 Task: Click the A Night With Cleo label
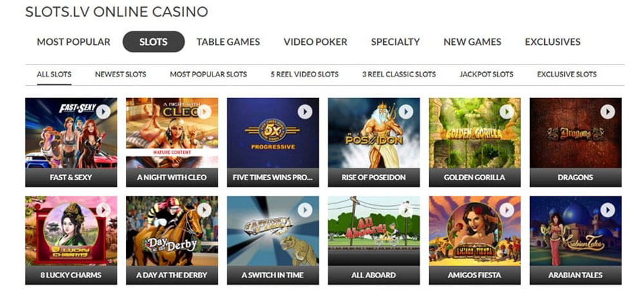point(172,177)
